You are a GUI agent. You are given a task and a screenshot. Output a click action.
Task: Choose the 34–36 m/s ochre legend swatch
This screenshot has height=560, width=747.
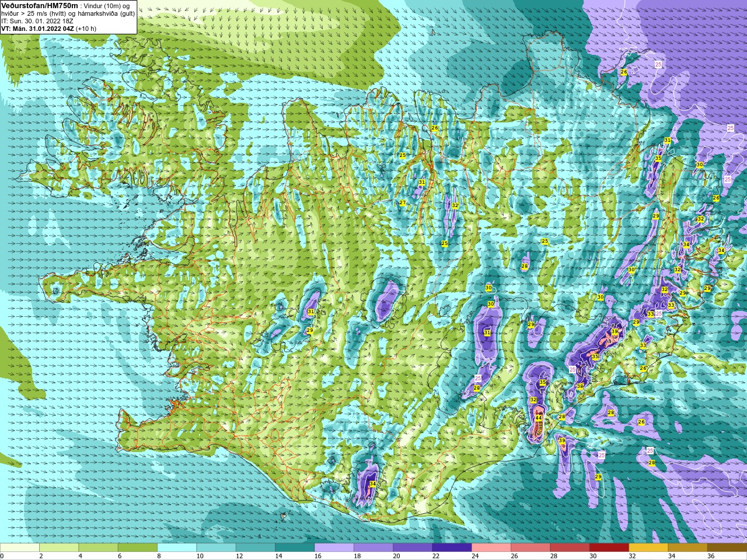click(x=687, y=548)
